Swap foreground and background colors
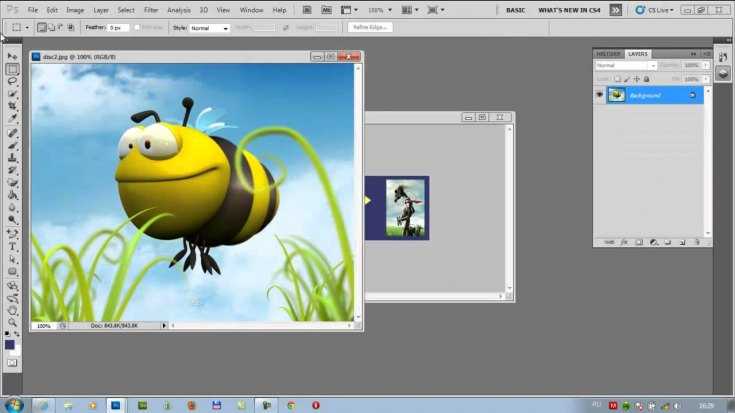The width and height of the screenshot is (735, 413). coord(17,334)
